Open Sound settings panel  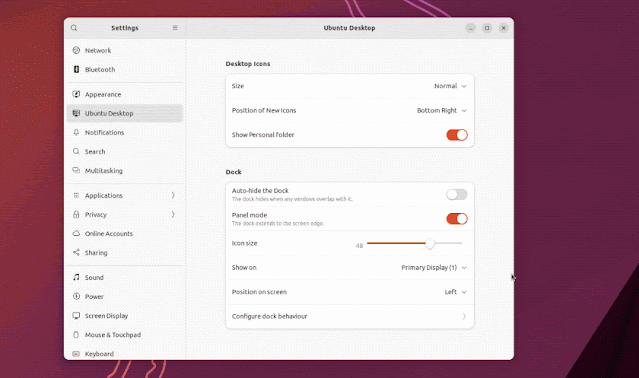pos(125,277)
